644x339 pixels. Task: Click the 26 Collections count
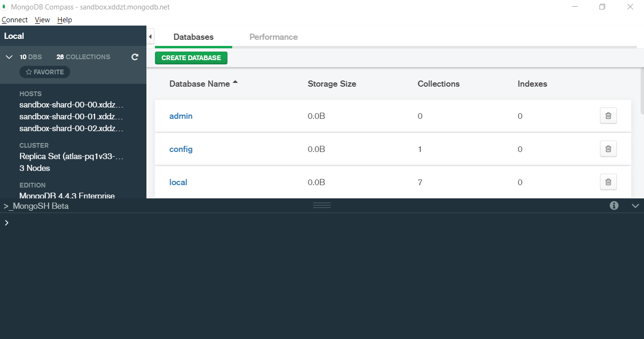click(x=83, y=57)
